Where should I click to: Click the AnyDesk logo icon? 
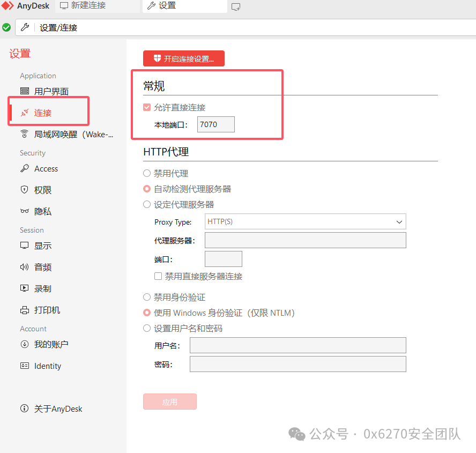(8, 6)
